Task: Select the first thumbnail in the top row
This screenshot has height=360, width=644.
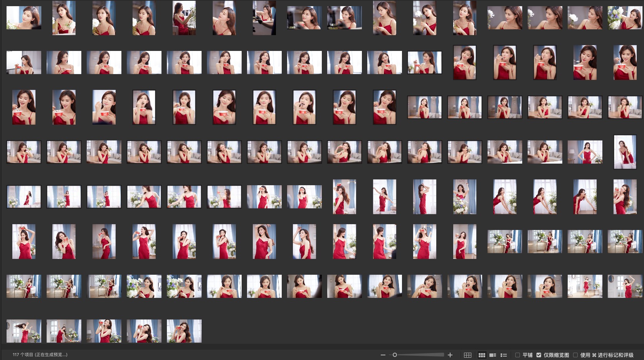Action: click(x=24, y=18)
